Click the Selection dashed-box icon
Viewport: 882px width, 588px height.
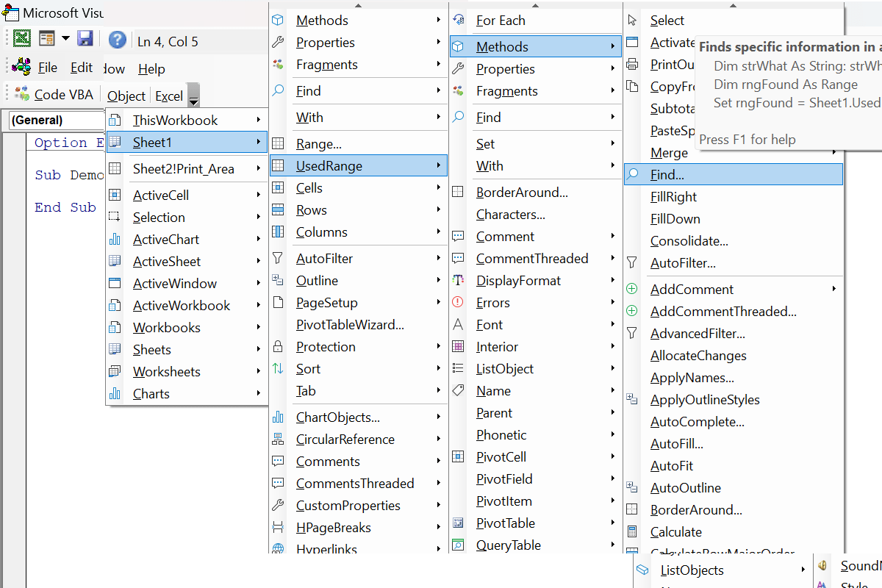[115, 217]
